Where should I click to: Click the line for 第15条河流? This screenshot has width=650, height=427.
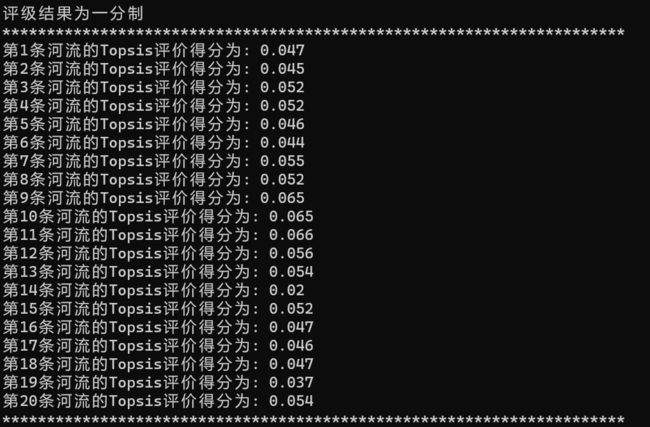158,308
